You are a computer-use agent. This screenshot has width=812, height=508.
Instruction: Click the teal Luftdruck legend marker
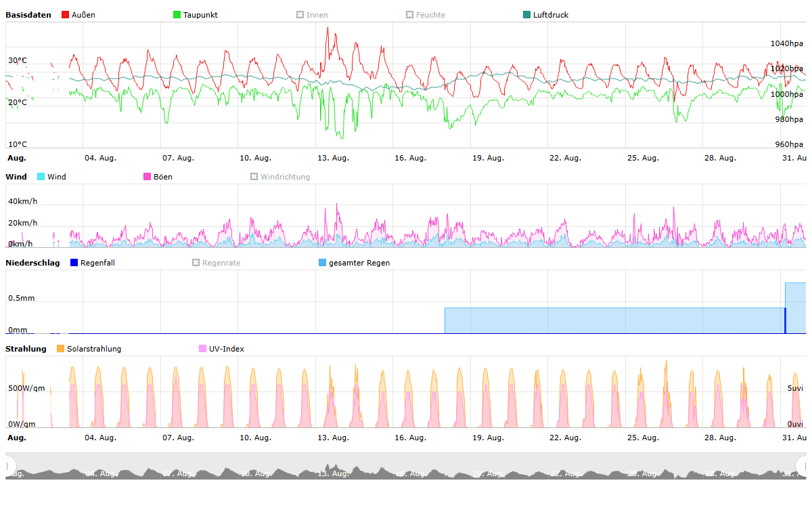[x=527, y=15]
